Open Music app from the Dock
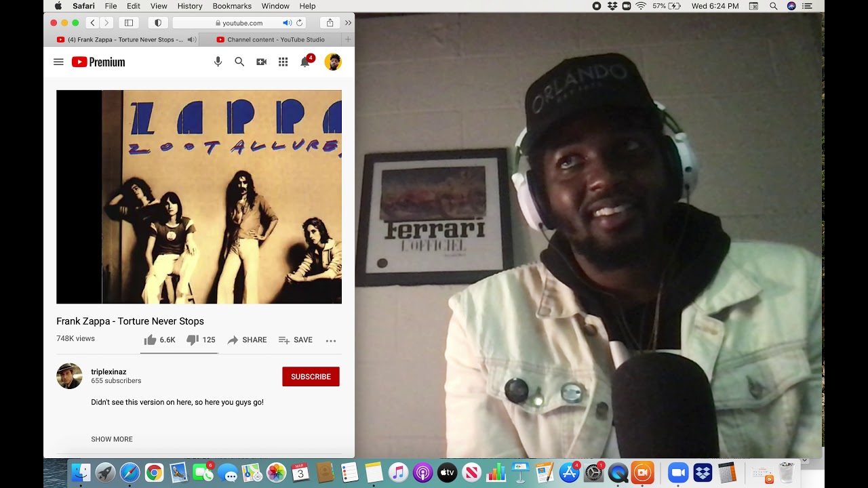Viewport: 868px width, 488px height. click(398, 472)
